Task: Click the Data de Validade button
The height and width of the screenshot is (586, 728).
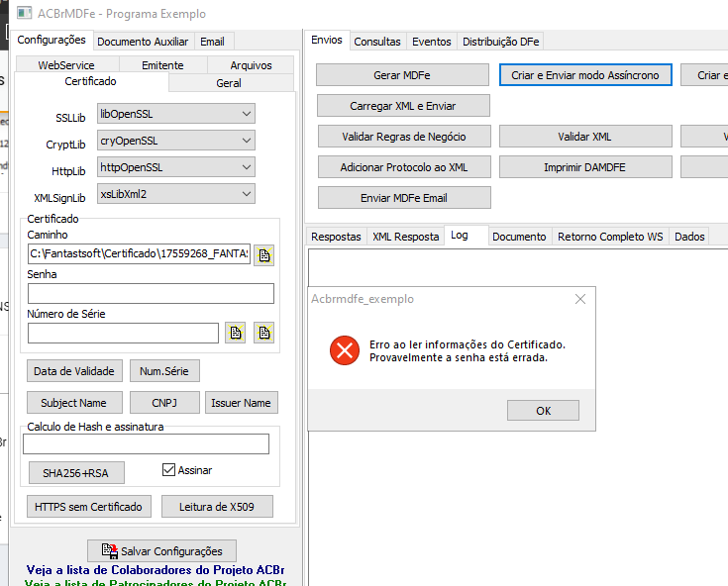Action: [74, 371]
